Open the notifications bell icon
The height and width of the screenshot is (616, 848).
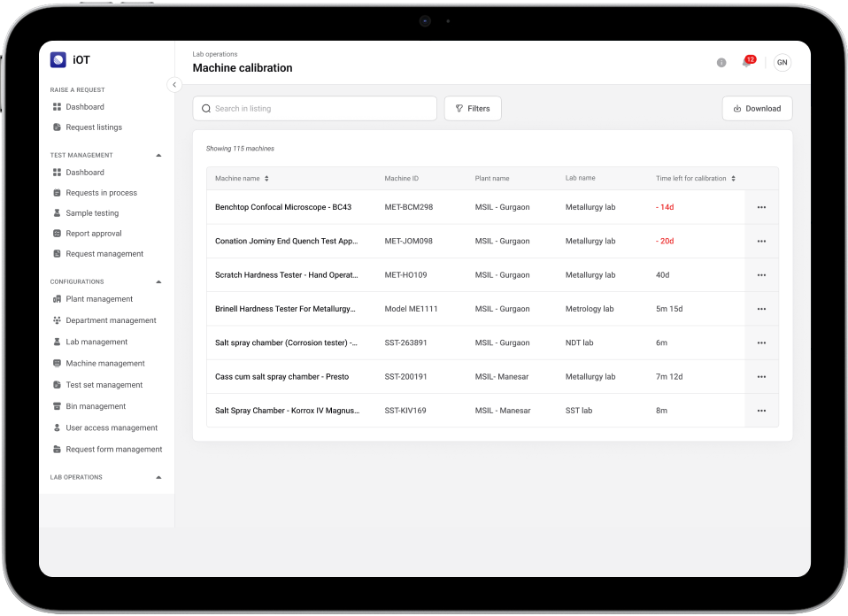[x=746, y=63]
